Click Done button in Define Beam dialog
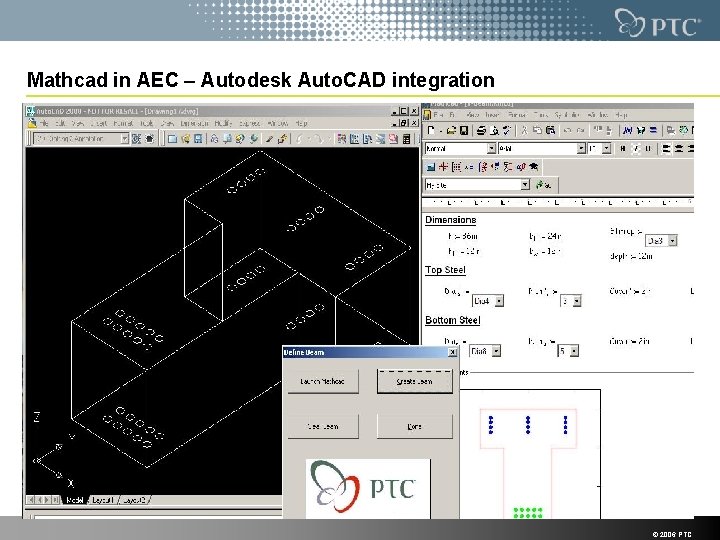The height and width of the screenshot is (540, 720). pyautogui.click(x=415, y=427)
